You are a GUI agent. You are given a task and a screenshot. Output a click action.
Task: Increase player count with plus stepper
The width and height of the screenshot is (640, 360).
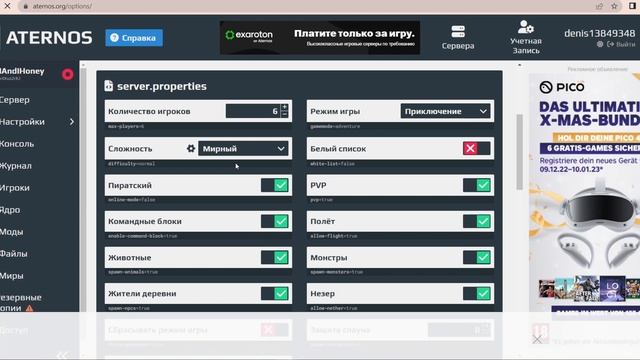tap(284, 107)
